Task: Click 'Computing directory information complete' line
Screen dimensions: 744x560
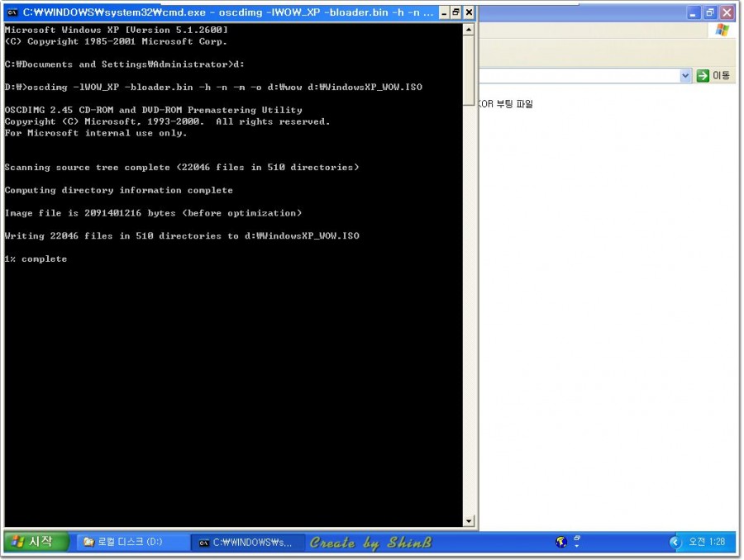Action: (x=118, y=190)
